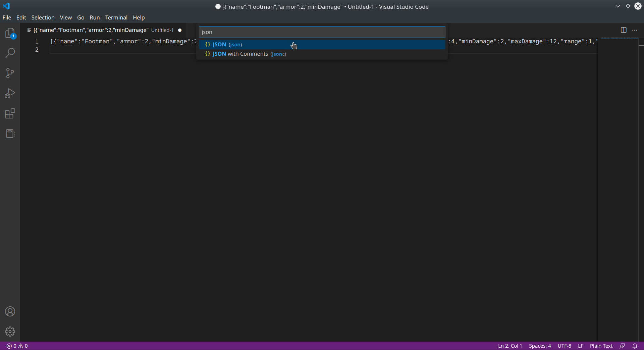Viewport: 644px width, 350px height.
Task: Open the notifications bell
Action: pyautogui.click(x=635, y=346)
